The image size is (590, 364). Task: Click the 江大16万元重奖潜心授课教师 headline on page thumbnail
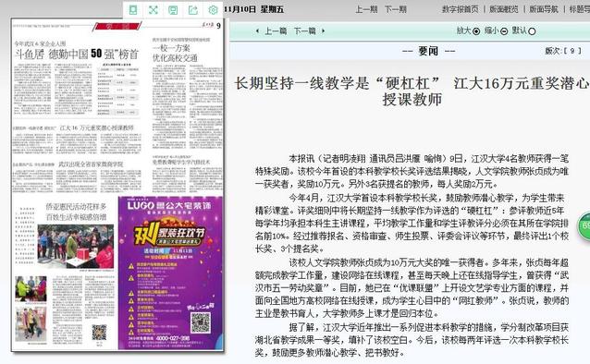click(97, 127)
